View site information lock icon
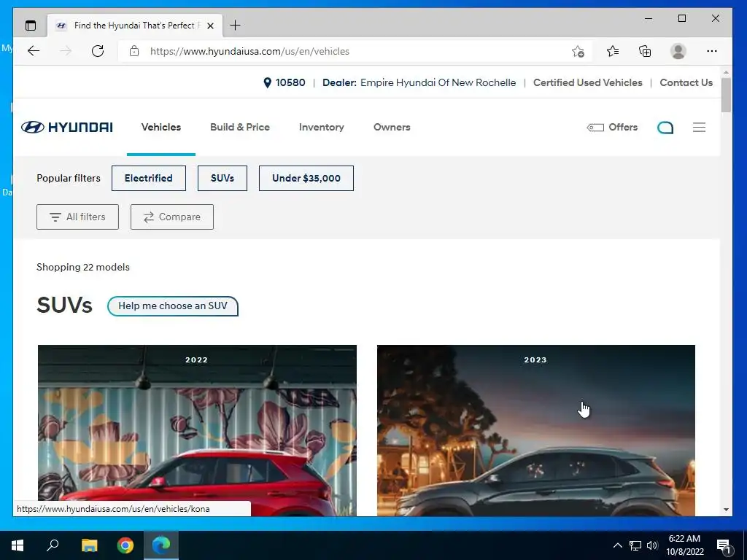 pos(134,51)
